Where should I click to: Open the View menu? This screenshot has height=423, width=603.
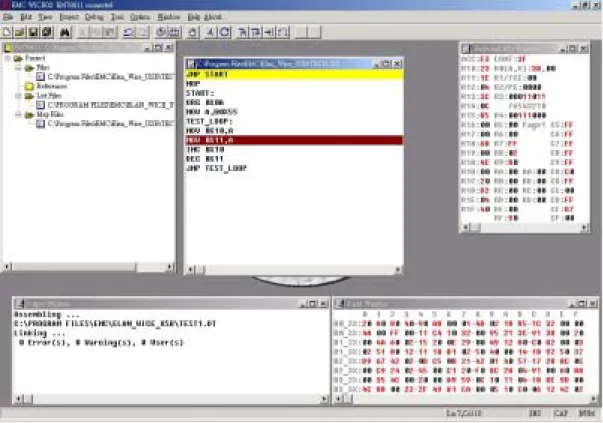(45, 17)
